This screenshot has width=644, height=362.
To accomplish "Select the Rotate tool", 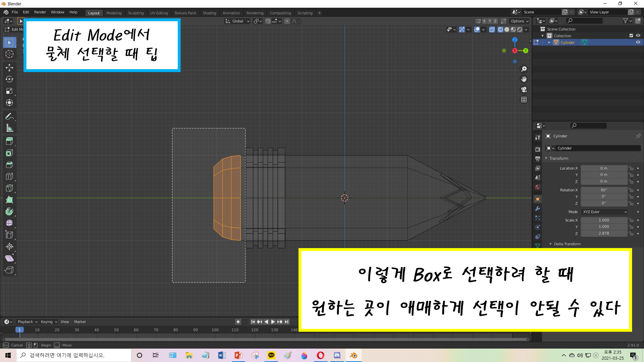I will [9, 79].
